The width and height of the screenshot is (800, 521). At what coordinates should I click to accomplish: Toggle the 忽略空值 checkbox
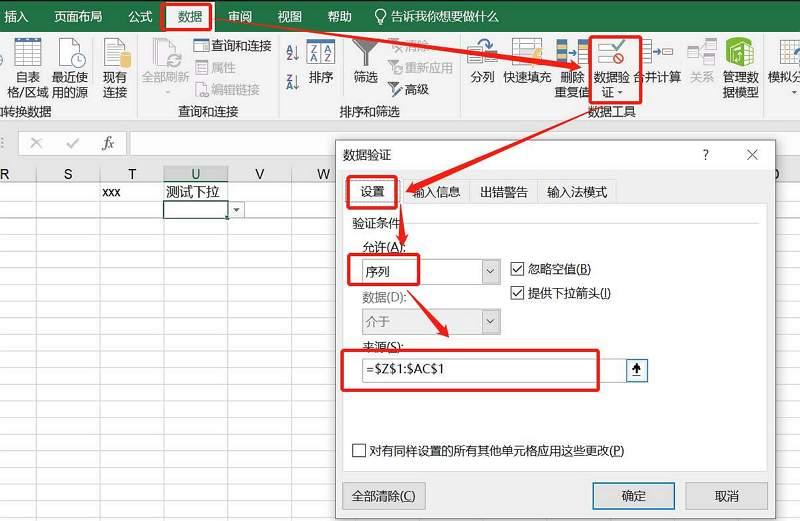click(x=517, y=269)
